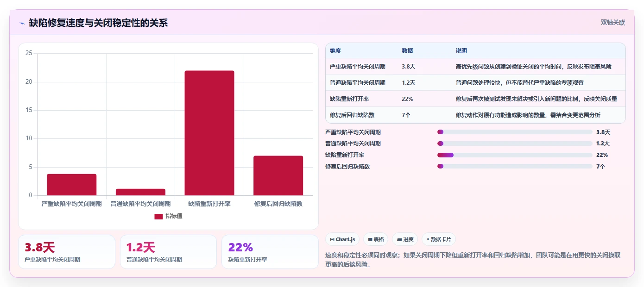Click the 缺陷重新打开率 progress bar
Image resolution: width=644 pixels, height=287 pixels.
[x=515, y=155]
